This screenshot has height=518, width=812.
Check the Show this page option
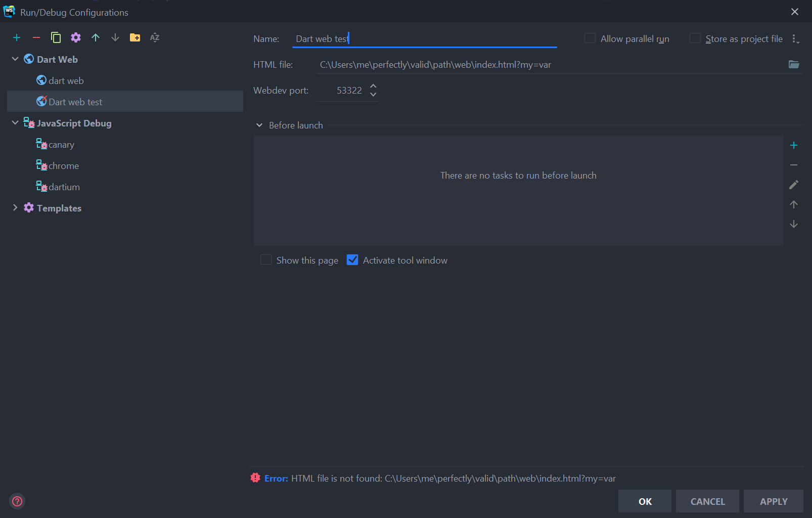click(x=266, y=260)
